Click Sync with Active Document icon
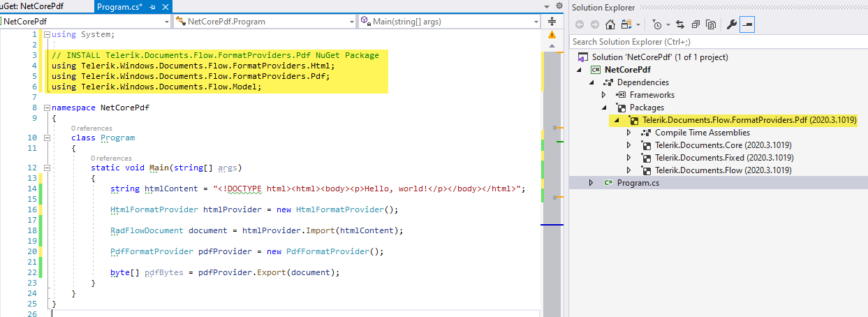Image resolution: width=868 pixels, height=317 pixels. (680, 25)
